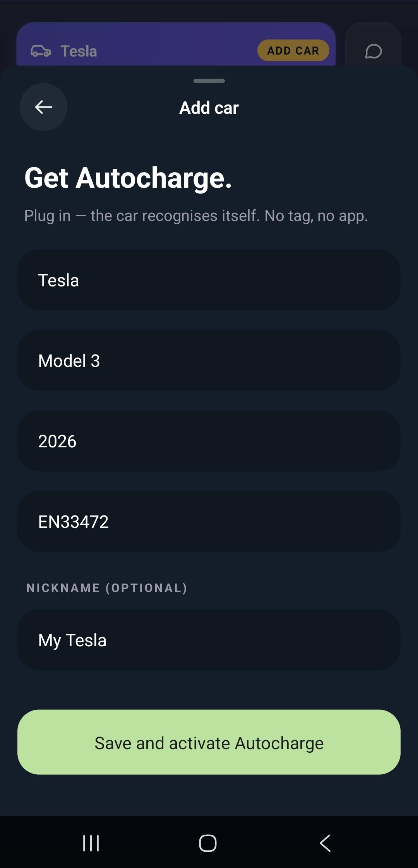Tap the Plug in description text
The height and width of the screenshot is (868, 418).
click(196, 216)
